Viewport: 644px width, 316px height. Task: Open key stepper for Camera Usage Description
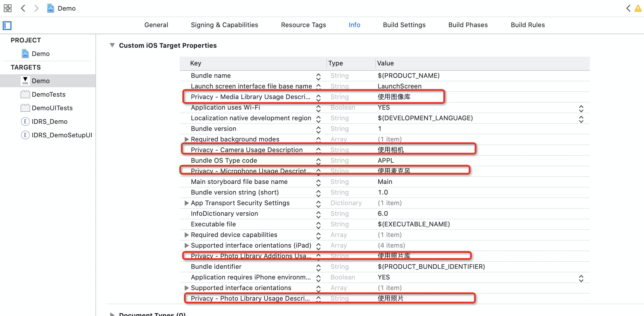click(318, 150)
